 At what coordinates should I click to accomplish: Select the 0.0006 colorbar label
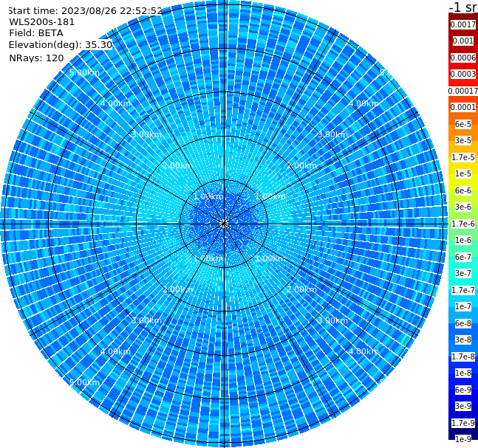463,58
